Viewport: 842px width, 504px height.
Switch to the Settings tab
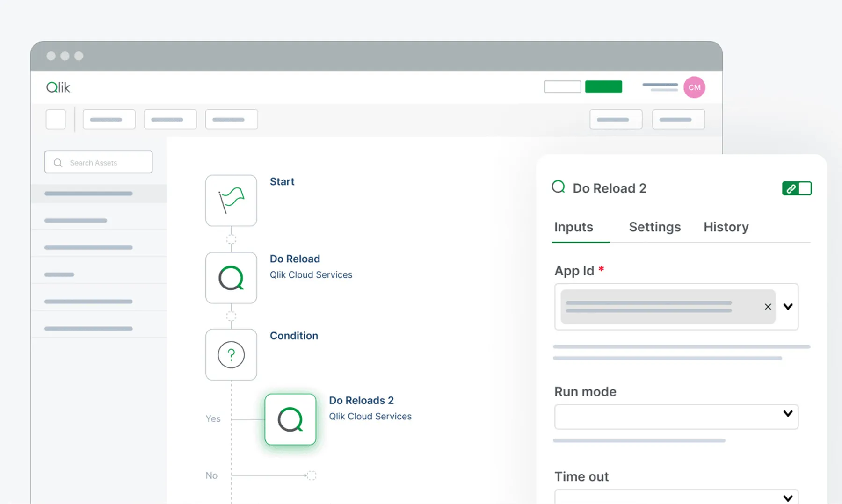coord(654,227)
